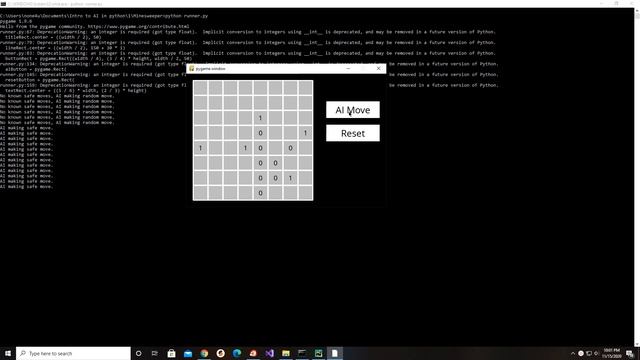640x360 pixels.
Task: Open the Windows Start menu
Action: click(x=8, y=353)
